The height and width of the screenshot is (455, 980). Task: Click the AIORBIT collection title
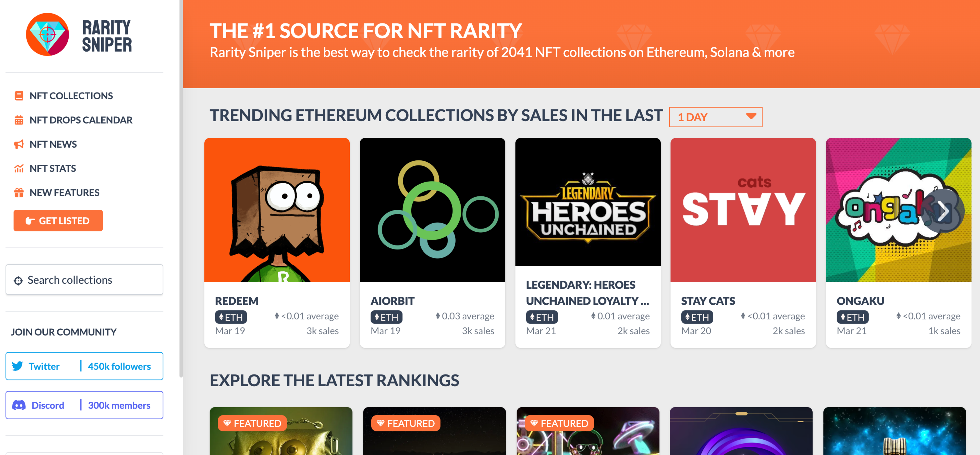(x=393, y=301)
